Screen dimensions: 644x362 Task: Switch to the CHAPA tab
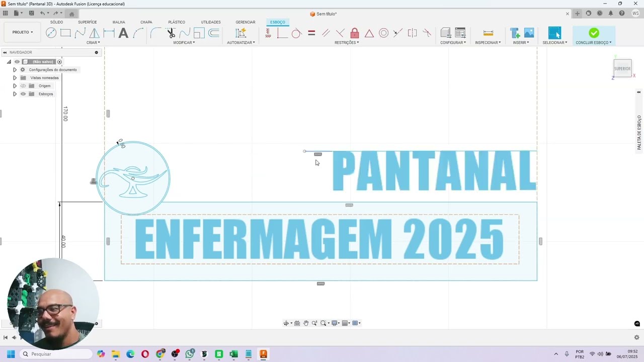tap(146, 22)
